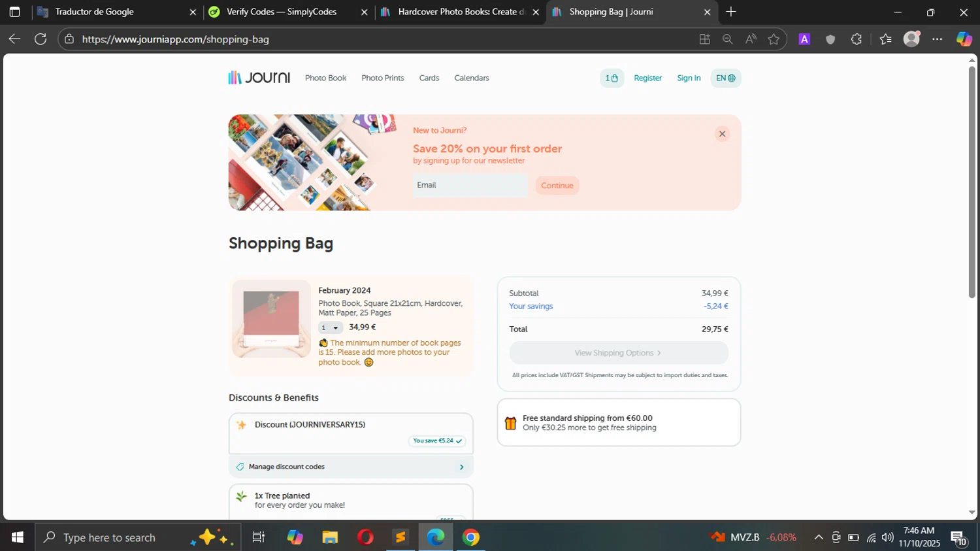Open the extensions puzzle icon
Image resolution: width=980 pixels, height=551 pixels.
tap(857, 39)
